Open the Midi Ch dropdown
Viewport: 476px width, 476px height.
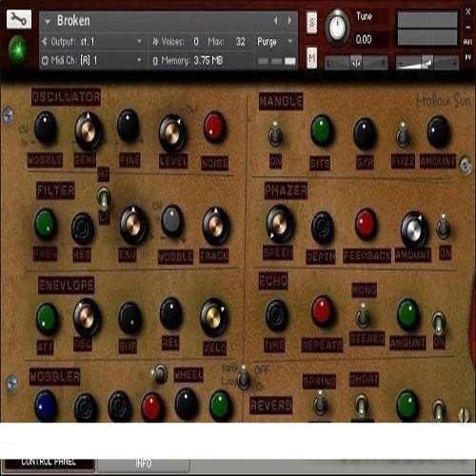pyautogui.click(x=92, y=60)
